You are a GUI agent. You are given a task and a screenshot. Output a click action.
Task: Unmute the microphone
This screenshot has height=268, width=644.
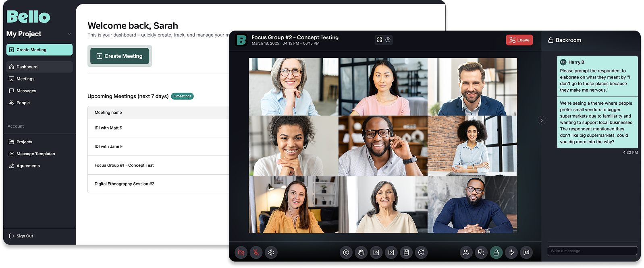[256, 253]
